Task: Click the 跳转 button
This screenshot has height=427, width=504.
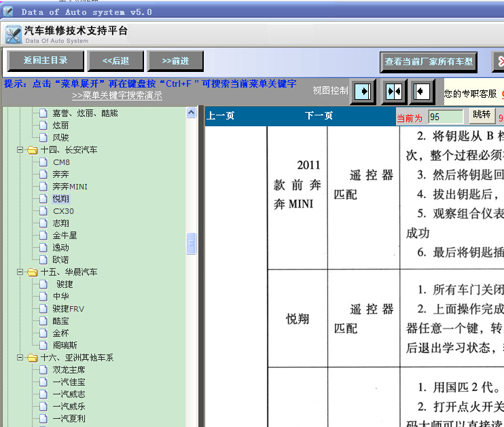Action: pos(482,115)
